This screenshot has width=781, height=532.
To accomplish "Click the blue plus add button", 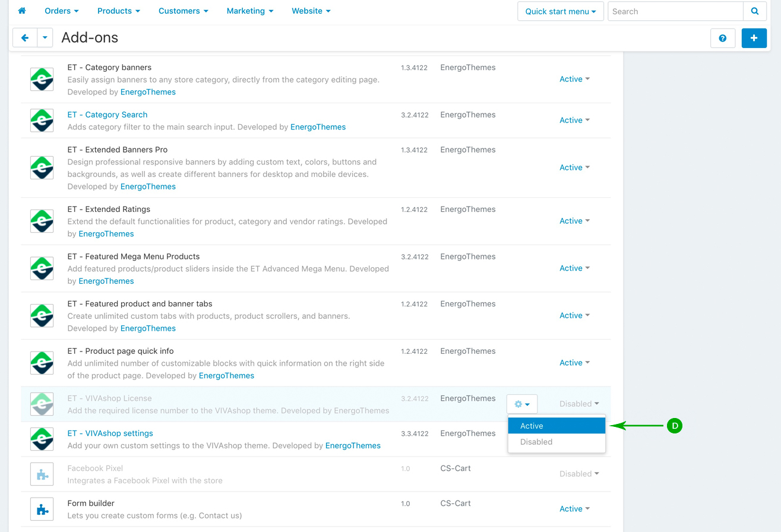I will click(x=754, y=38).
